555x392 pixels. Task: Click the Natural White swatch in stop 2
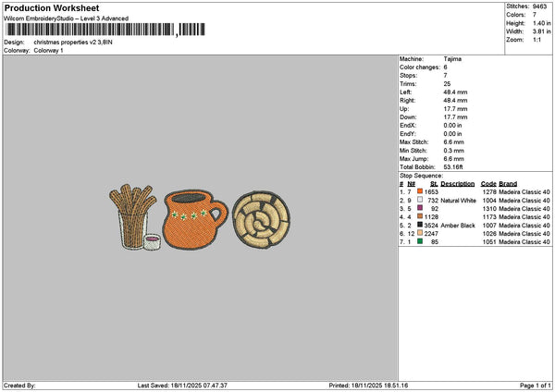coord(420,200)
